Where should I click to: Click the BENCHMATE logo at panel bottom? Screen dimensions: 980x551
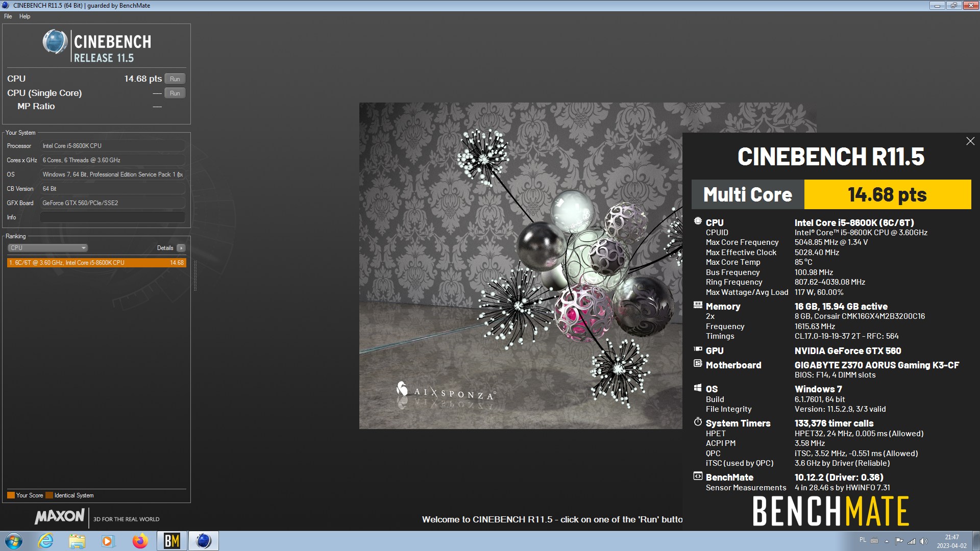click(x=830, y=511)
